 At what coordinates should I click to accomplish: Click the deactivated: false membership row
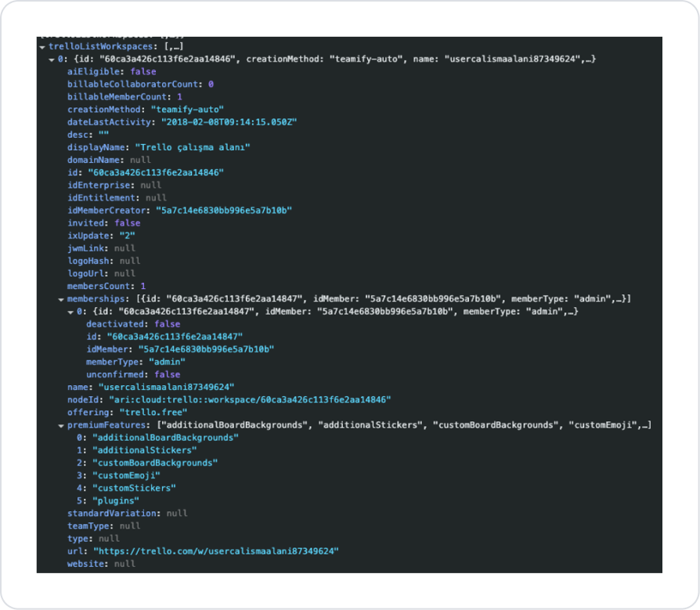click(133, 324)
